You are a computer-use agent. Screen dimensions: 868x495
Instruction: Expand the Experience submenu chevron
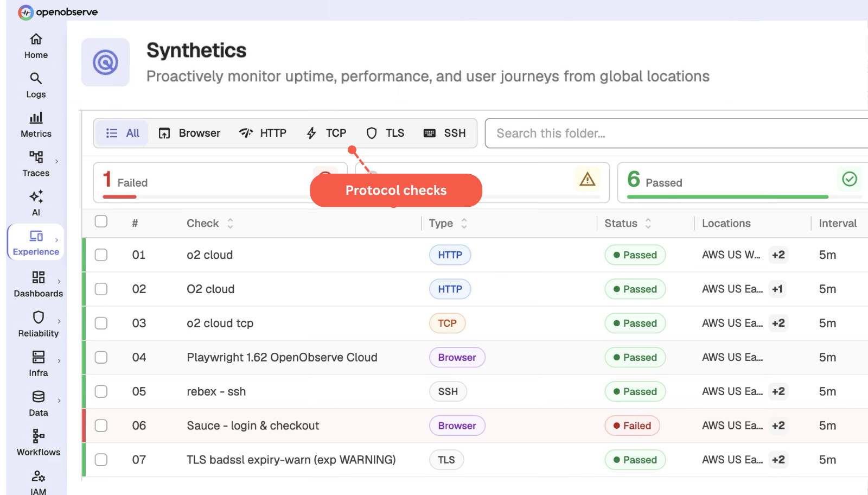[x=56, y=240]
